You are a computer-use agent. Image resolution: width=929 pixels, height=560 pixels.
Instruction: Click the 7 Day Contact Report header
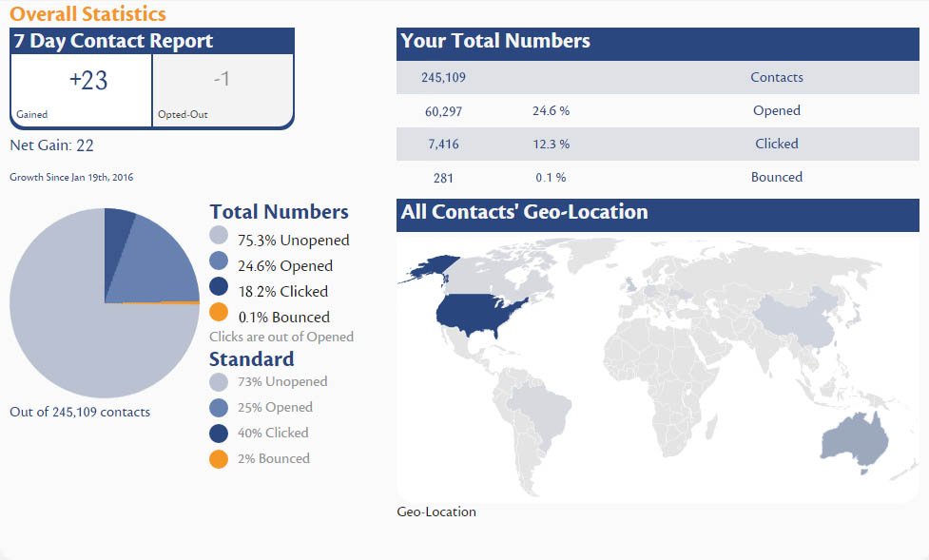coord(152,41)
